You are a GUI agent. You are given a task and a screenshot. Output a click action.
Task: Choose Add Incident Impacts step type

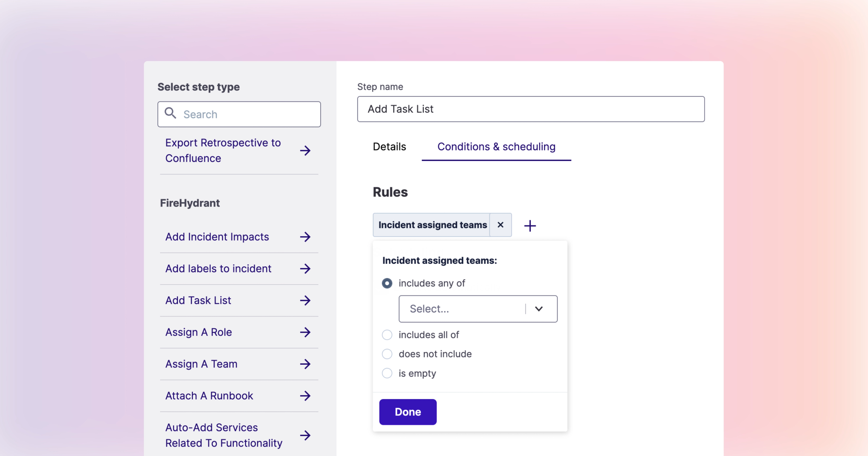click(239, 237)
